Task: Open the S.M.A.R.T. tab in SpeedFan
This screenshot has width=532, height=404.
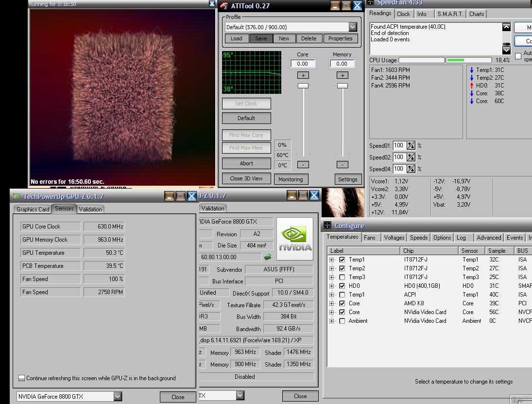Action: [450, 14]
